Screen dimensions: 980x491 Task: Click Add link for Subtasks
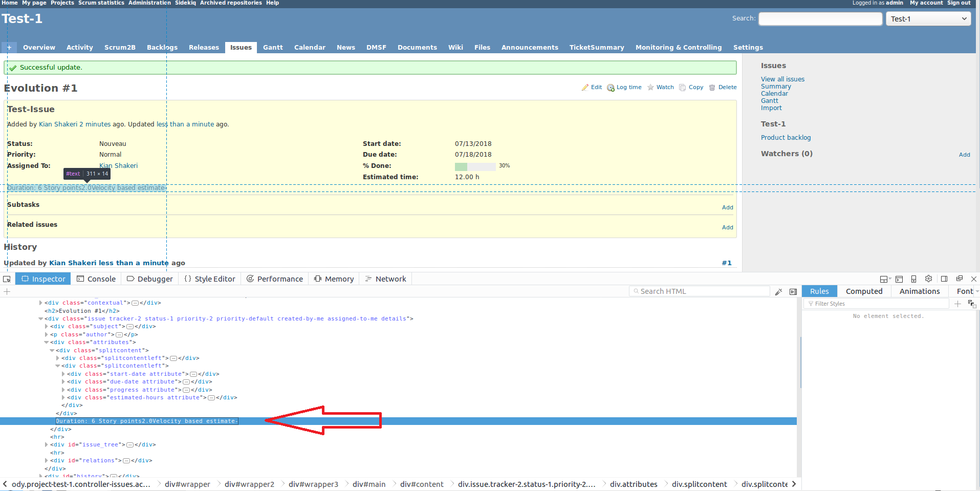pyautogui.click(x=728, y=208)
